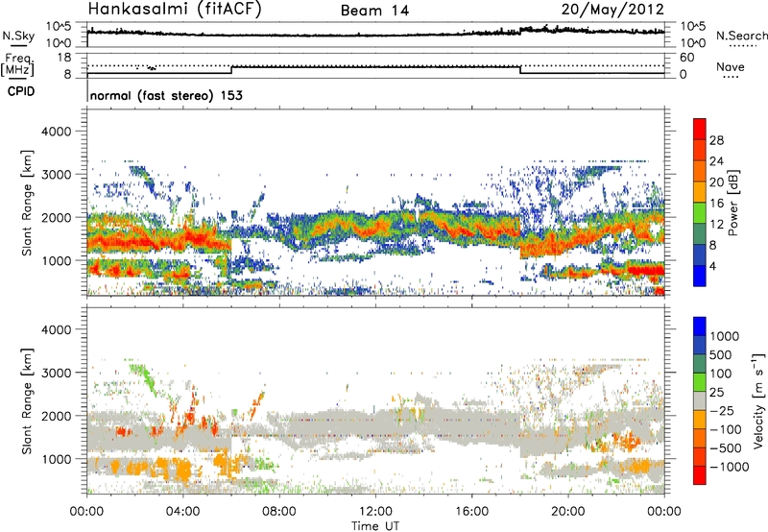Click velocity colorbar bottom tick value -1000

point(729,467)
